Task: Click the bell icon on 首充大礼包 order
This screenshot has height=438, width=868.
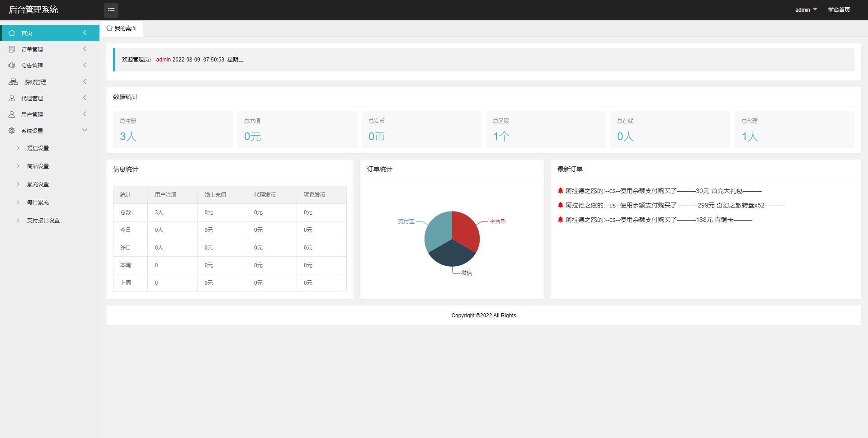Action: [x=560, y=191]
